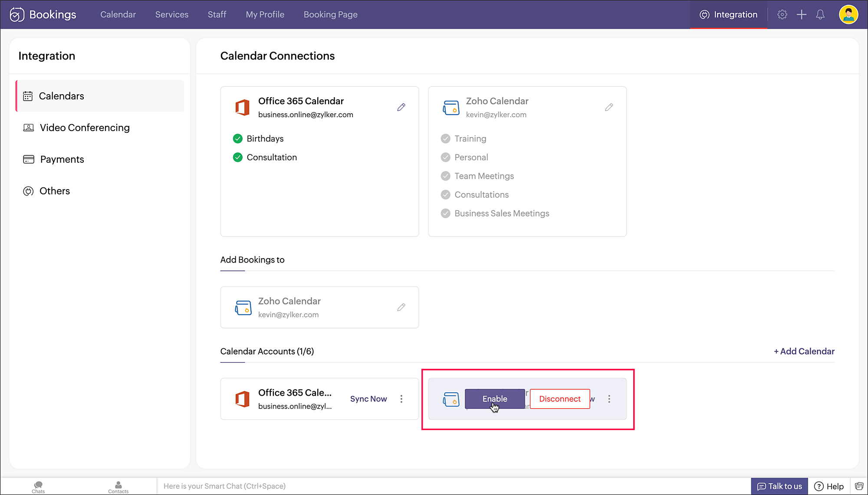Edit Add Bookings to Zoho Calendar pencil
This screenshot has height=495, width=868.
[401, 307]
